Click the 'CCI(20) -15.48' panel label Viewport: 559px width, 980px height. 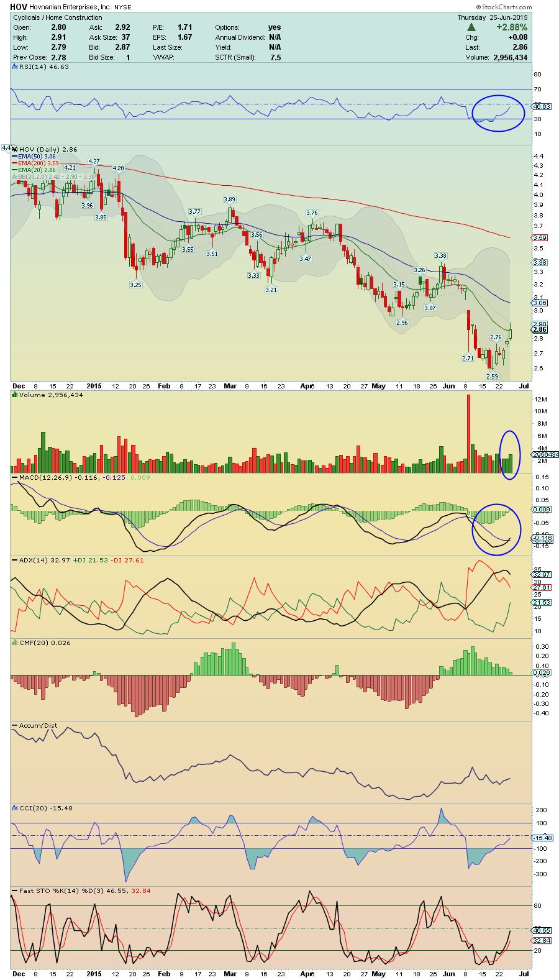46,808
